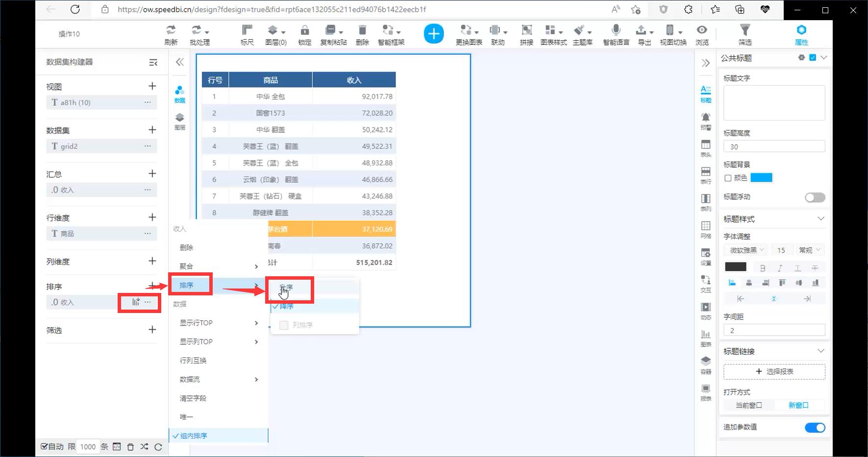Expand the 显示行TOP submenu
The image size is (868, 457).
coord(218,323)
